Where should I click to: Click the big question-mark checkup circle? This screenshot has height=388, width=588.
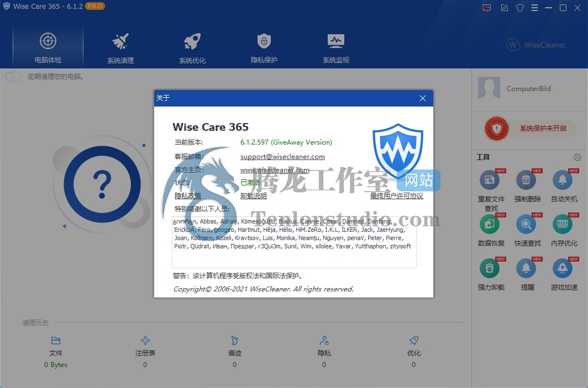(102, 184)
